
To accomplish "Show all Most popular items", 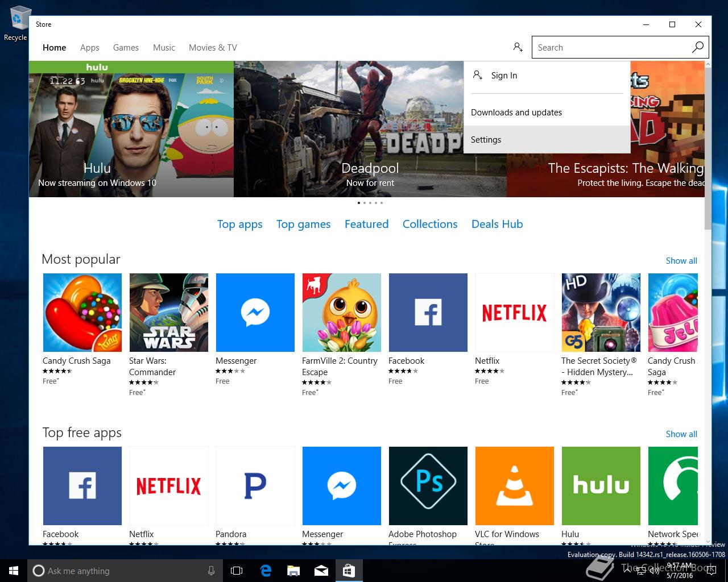I will click(x=681, y=261).
